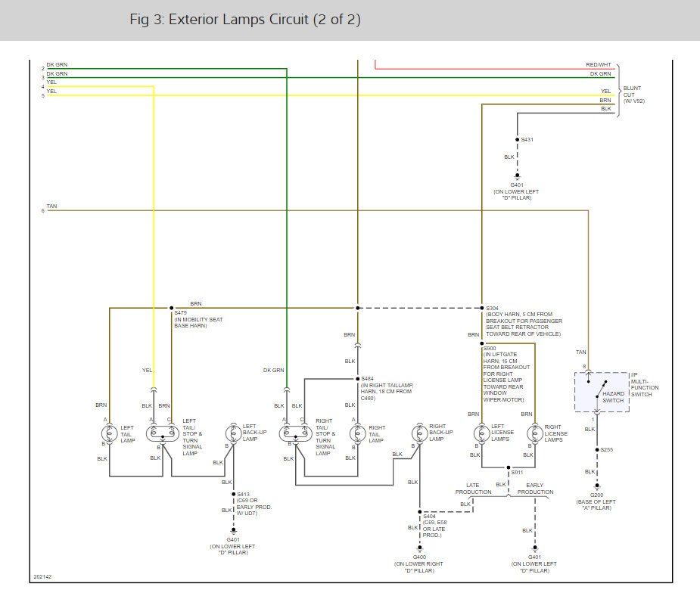Image resolution: width=700 pixels, height=596 pixels.
Task: Click the '(ON LOWER RIGHT "D" PILLAR)' note
Action: (418, 567)
